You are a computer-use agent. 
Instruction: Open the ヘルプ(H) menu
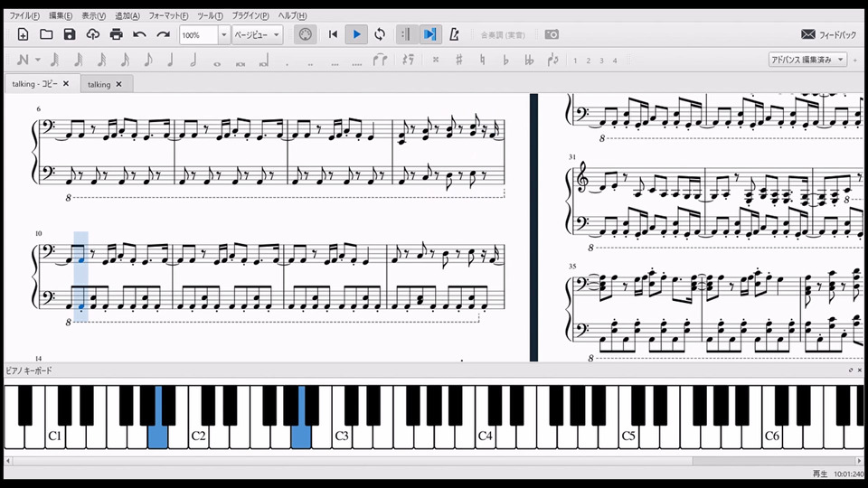tap(292, 15)
